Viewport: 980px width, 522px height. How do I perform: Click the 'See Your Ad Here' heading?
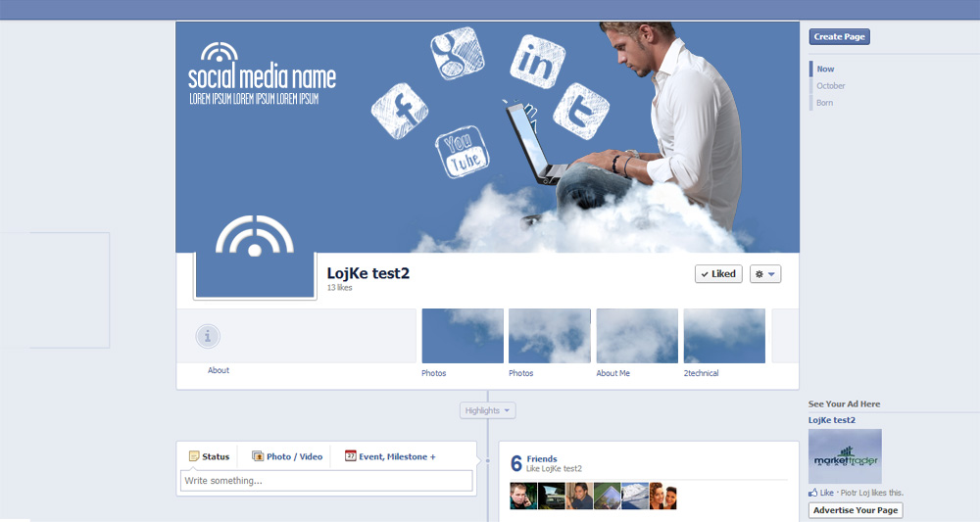point(844,404)
